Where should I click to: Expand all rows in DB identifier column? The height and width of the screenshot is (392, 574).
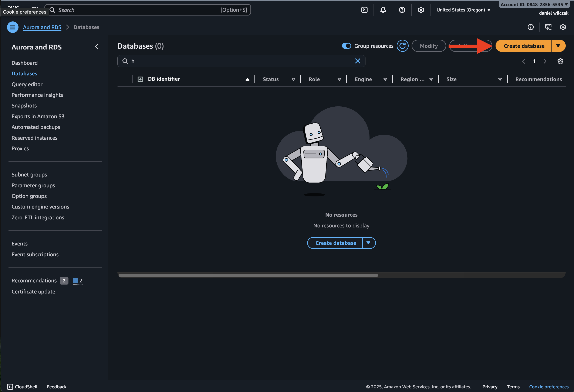click(140, 79)
